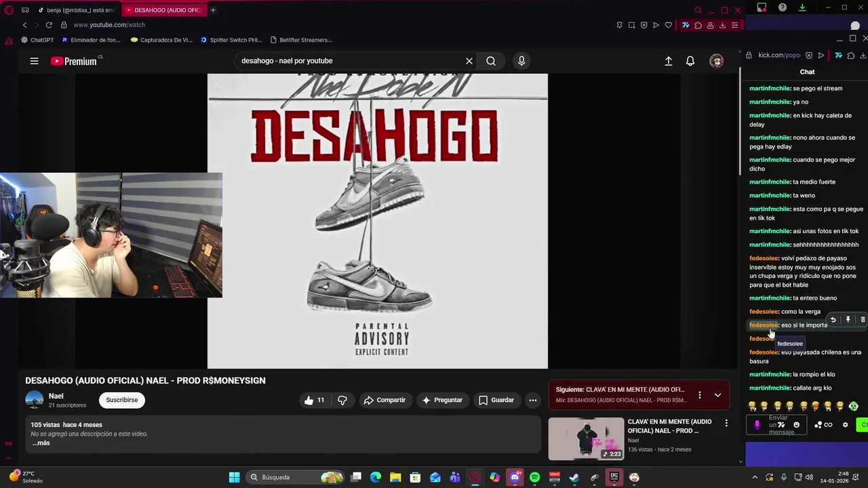Open Opera tab search magnifier
868x488 pixels.
click(x=698, y=10)
